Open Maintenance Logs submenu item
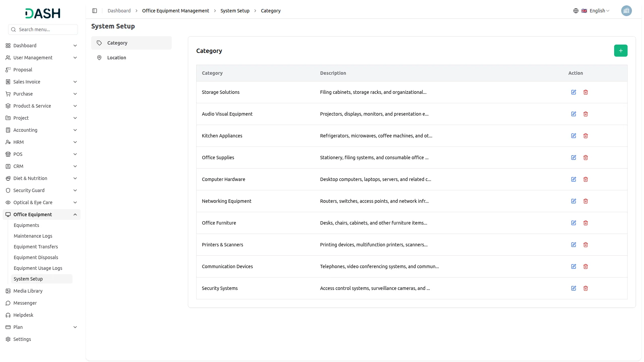Image resolution: width=644 pixels, height=362 pixels. [33, 236]
